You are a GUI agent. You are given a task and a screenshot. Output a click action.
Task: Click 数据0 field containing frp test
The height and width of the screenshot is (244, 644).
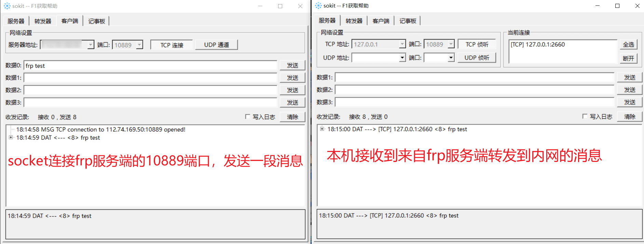coord(150,65)
